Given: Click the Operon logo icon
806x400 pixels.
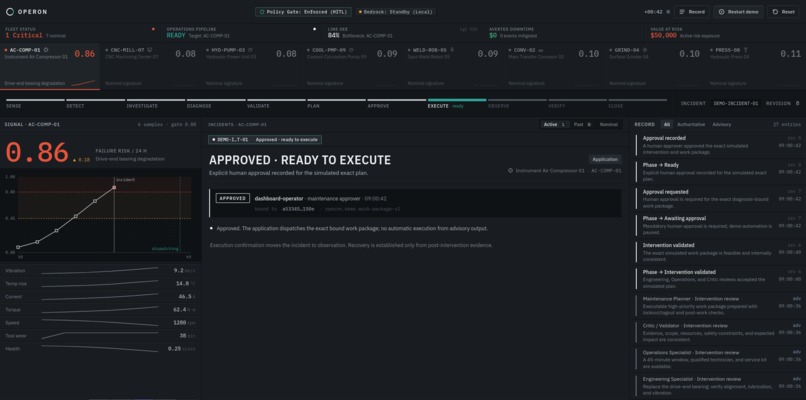Looking at the screenshot, I should 10,11.
